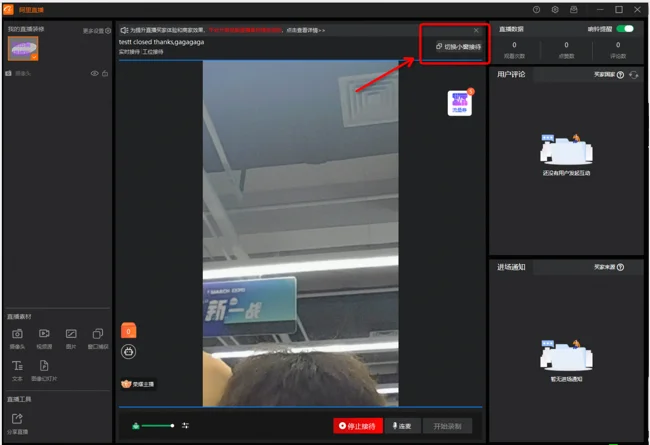Screen dimensions: 650x445
Task: Select the camera (摄像头) layer row
Action: tap(57, 73)
